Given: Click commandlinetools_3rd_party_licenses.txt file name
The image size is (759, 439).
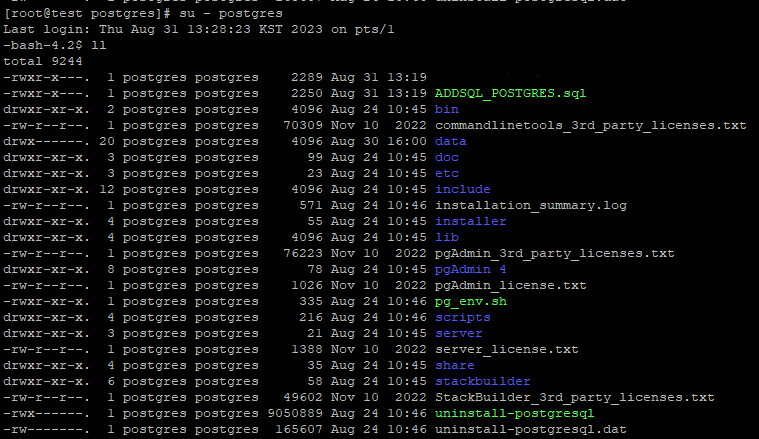Looking at the screenshot, I should (591, 125).
